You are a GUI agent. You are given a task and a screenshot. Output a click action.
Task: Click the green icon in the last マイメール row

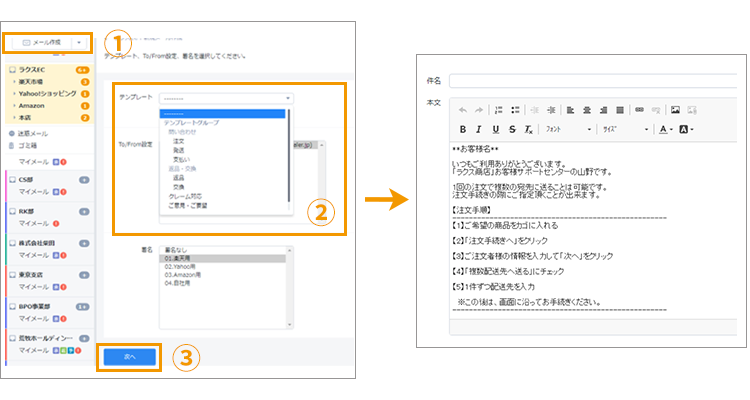pos(63,350)
